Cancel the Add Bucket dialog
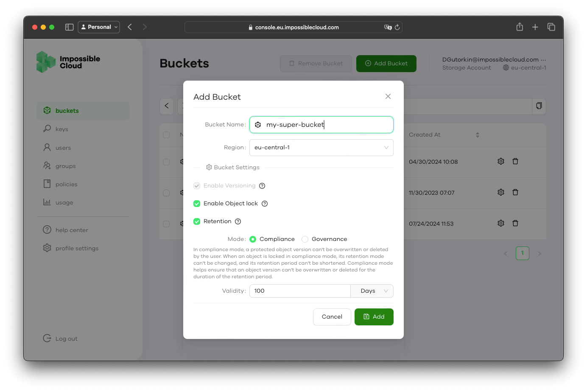The width and height of the screenshot is (587, 392). click(x=332, y=316)
